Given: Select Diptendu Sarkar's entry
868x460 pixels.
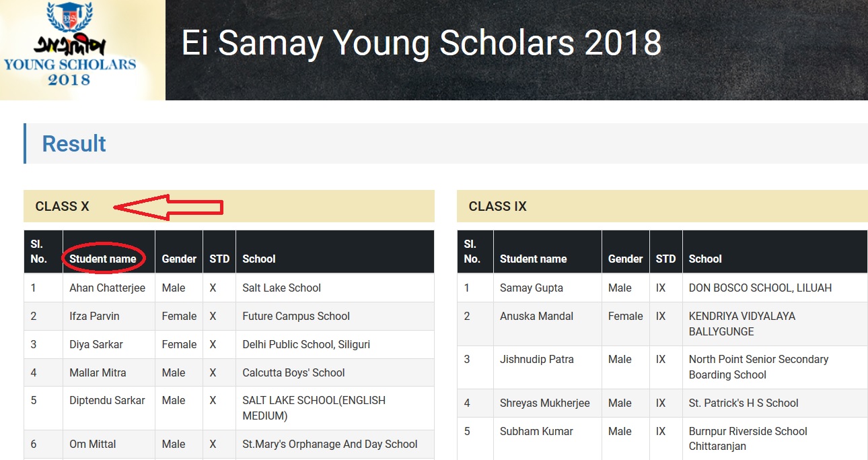Looking at the screenshot, I should (x=107, y=400).
